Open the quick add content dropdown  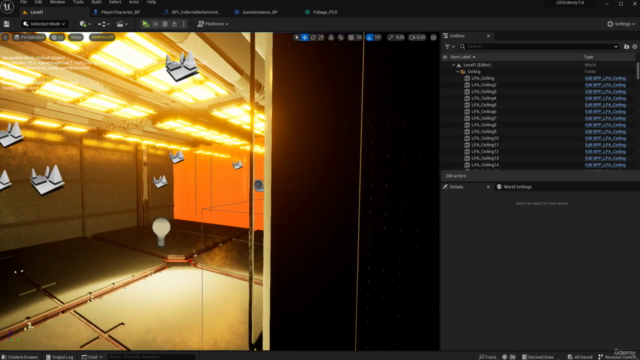coord(85,24)
